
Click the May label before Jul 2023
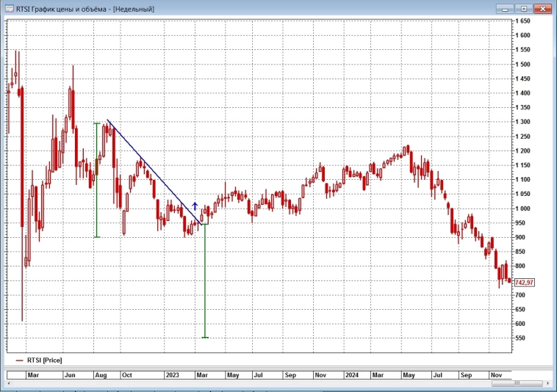(x=233, y=375)
